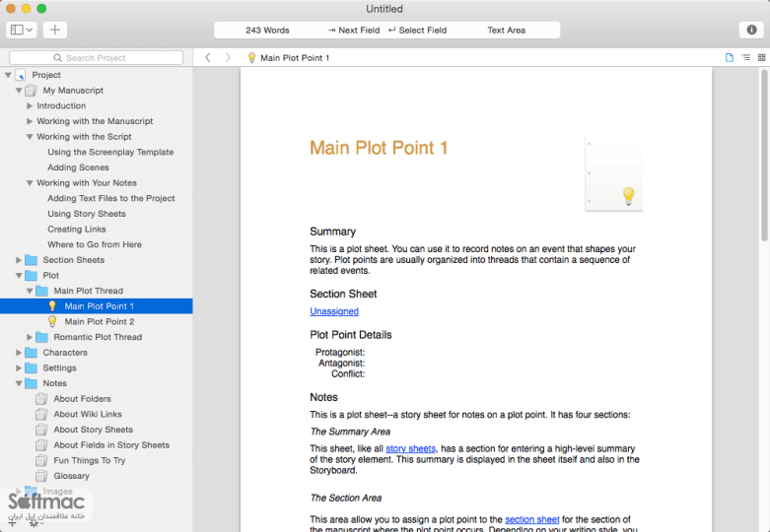
Task: Follow the story sheets link
Action: coord(410,448)
